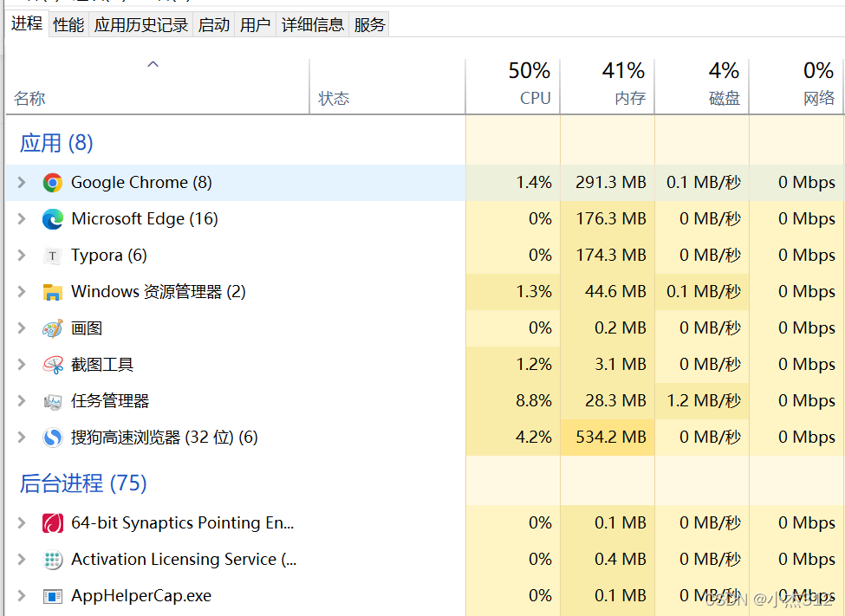Click the 画图 paint palette icon
This screenshot has width=845, height=616.
[53, 328]
